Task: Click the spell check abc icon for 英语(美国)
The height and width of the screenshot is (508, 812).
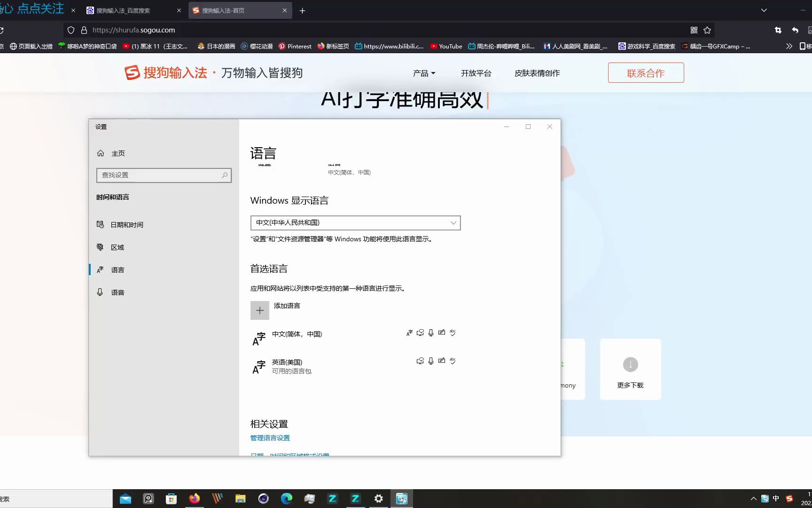Action: (x=453, y=361)
